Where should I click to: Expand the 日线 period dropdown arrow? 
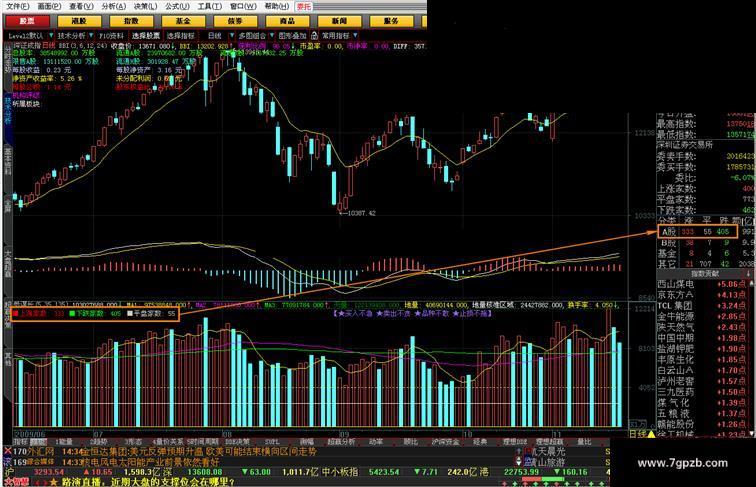(x=232, y=36)
